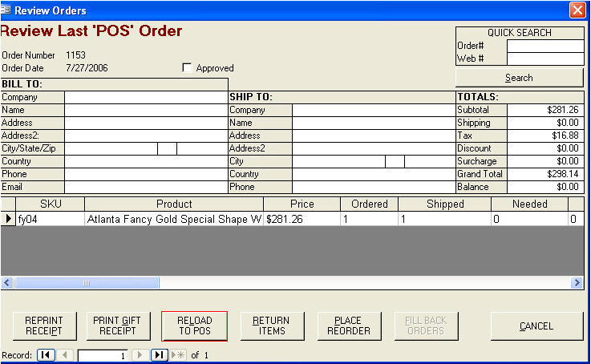Screen dimensions: 591x364
Task: Create new record asterisk icon
Action: 178,355
